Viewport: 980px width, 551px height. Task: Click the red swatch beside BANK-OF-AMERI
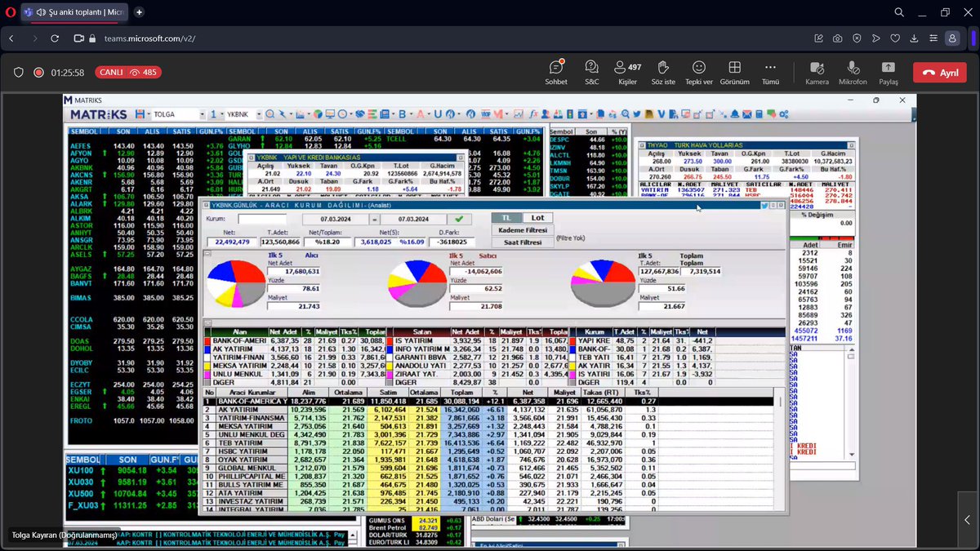pyautogui.click(x=207, y=340)
